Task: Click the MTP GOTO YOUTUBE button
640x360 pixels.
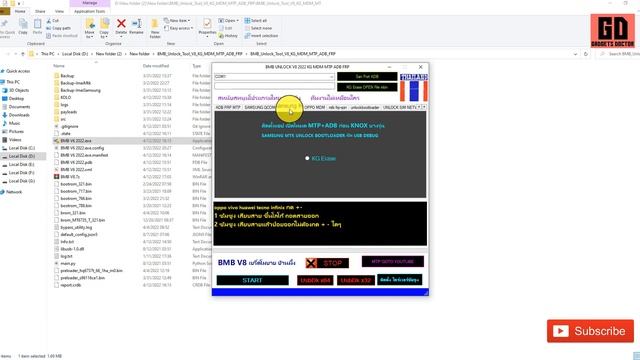Action: pyautogui.click(x=393, y=262)
